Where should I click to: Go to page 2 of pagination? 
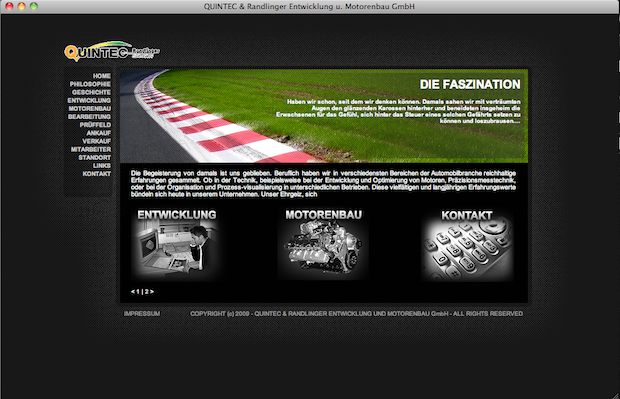point(146,292)
